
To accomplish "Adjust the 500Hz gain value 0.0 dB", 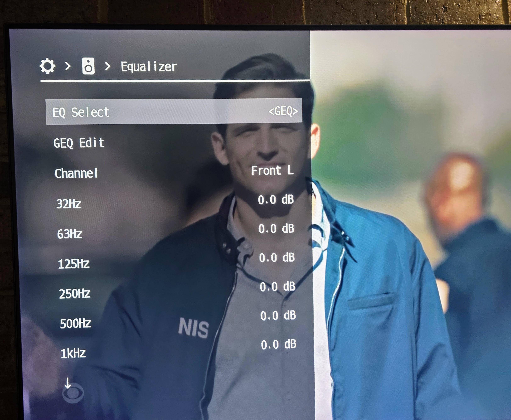I will click(278, 316).
